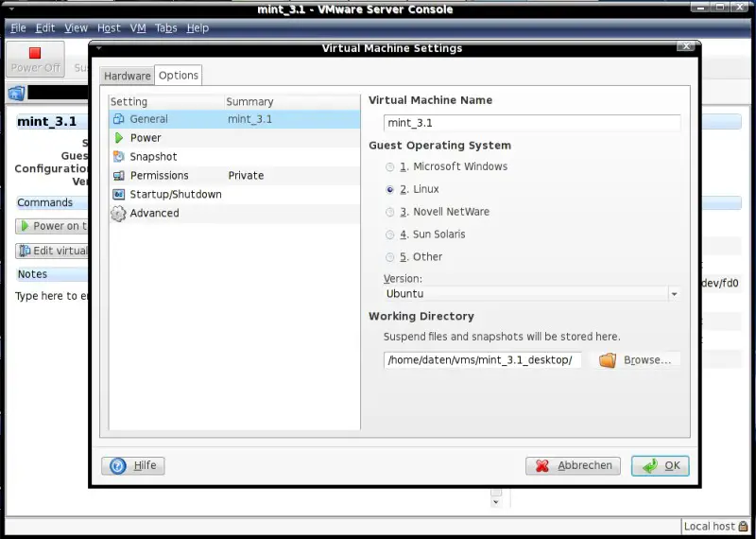The image size is (756, 539).
Task: Click the Local host lock icon
Action: [743, 526]
